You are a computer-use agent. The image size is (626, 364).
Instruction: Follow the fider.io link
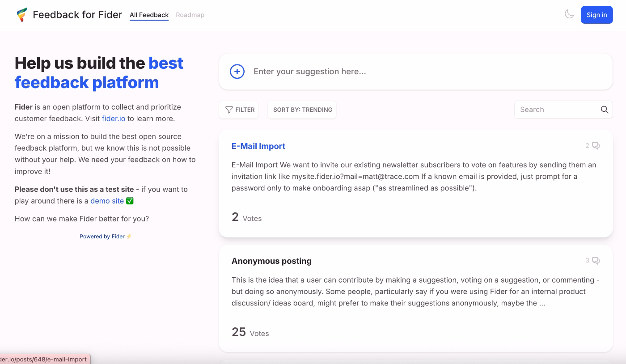click(114, 119)
